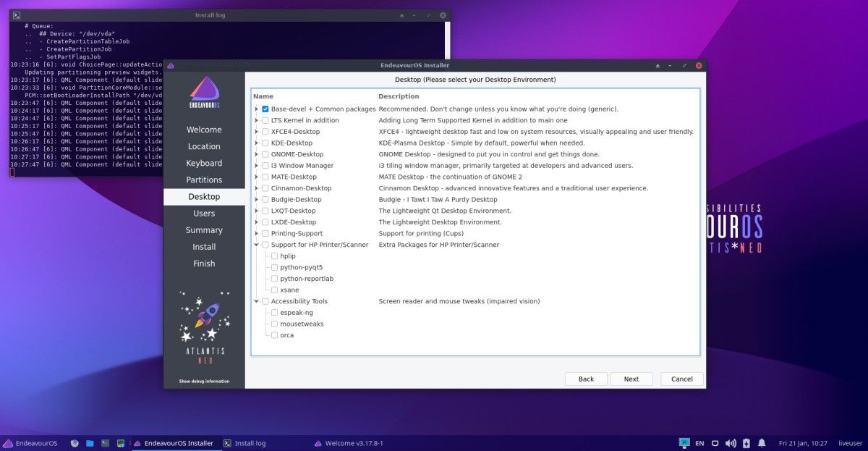Screen dimensions: 868x451
Task: Enable the XFCE4-Desktop checkbox
Action: point(265,131)
